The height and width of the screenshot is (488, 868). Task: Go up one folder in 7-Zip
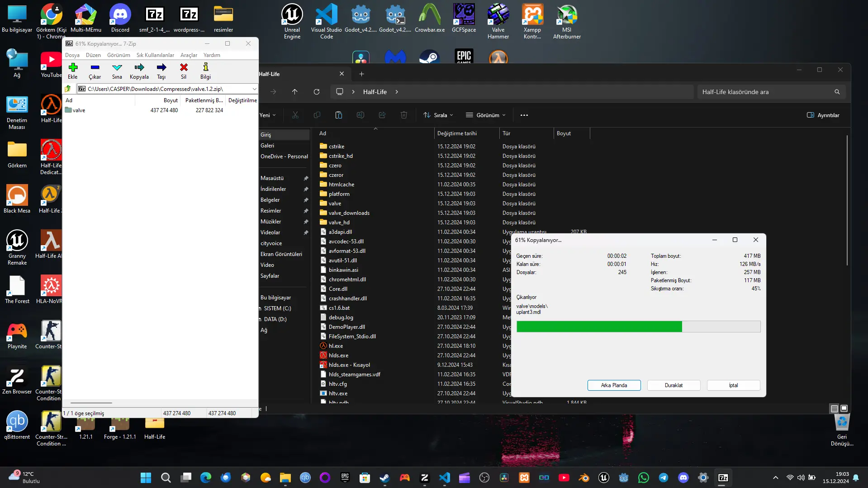pos(68,89)
